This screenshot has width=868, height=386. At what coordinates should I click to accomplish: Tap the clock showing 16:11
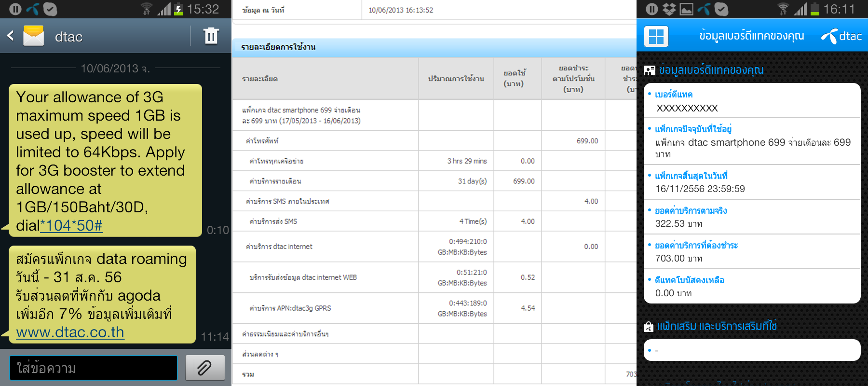(x=839, y=9)
